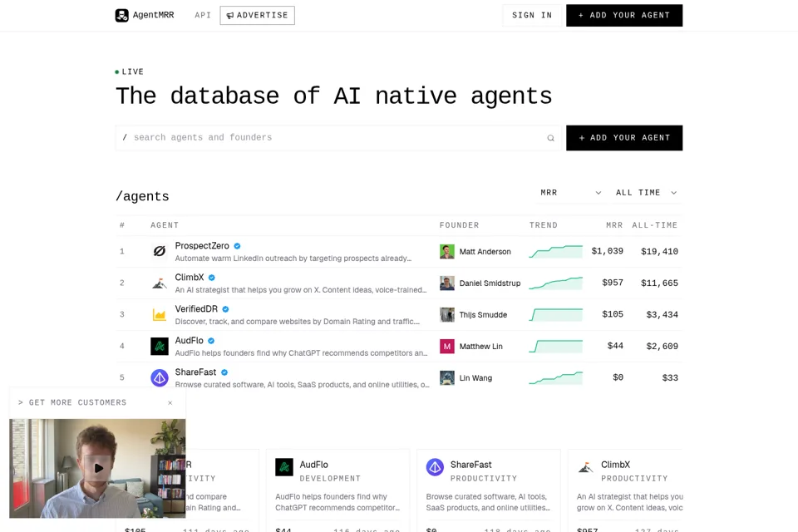Image resolution: width=798 pixels, height=532 pixels.
Task: Click Add Your Agent beside search bar
Action: pos(624,138)
